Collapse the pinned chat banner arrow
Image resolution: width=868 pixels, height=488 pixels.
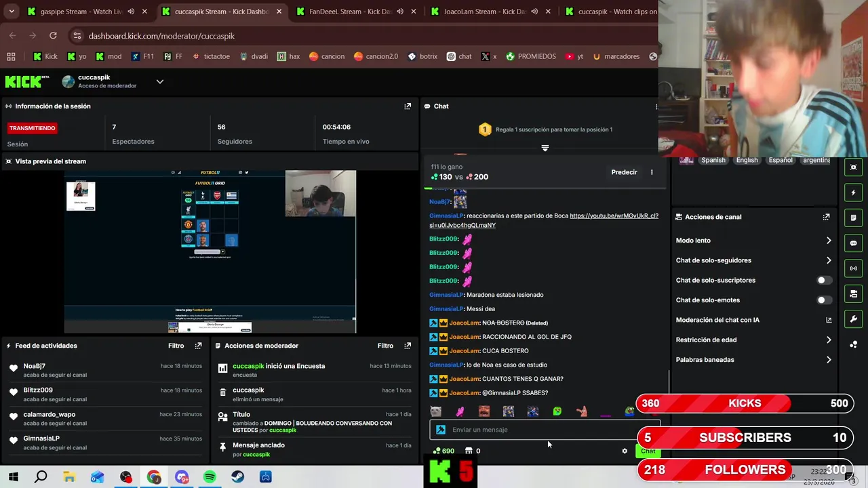[545, 148]
